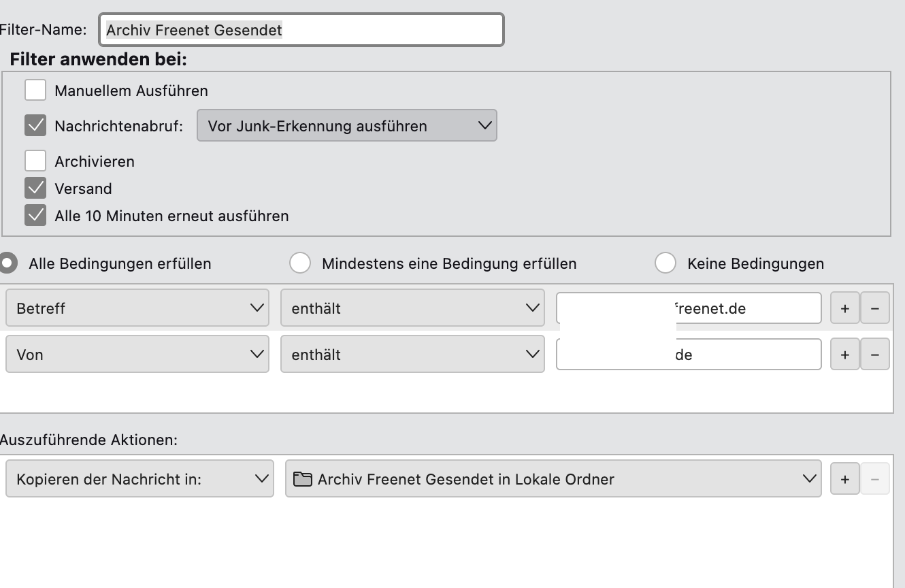Click the Filter-Name text field
The image size is (905, 588).
[x=301, y=30]
